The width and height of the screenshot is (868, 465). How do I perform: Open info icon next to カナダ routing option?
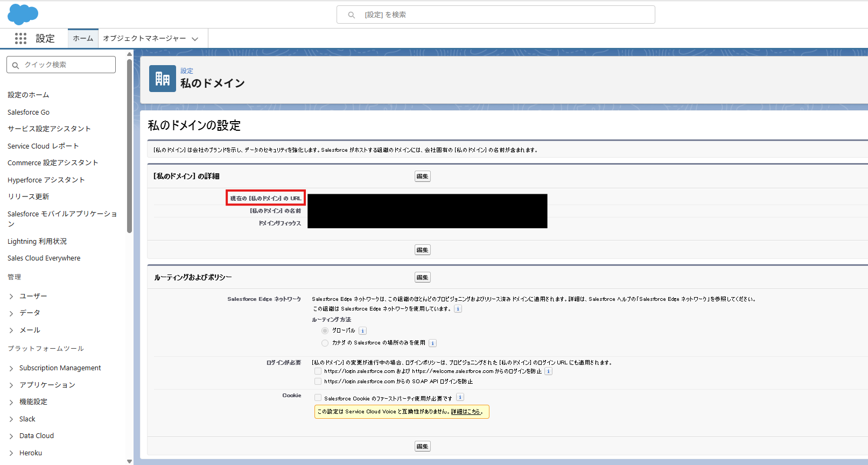point(432,343)
